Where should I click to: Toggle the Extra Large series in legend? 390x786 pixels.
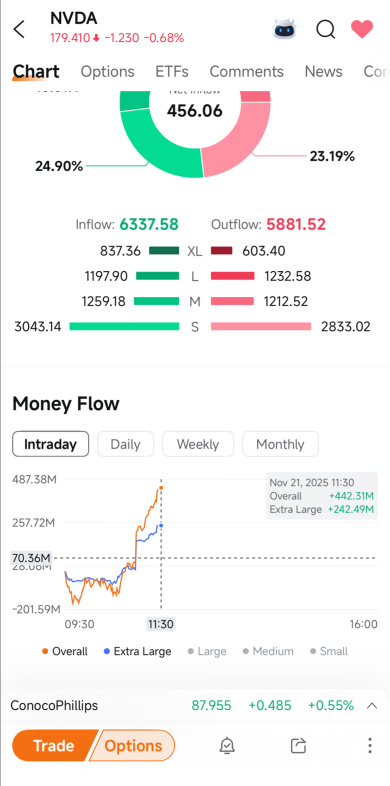(x=137, y=651)
